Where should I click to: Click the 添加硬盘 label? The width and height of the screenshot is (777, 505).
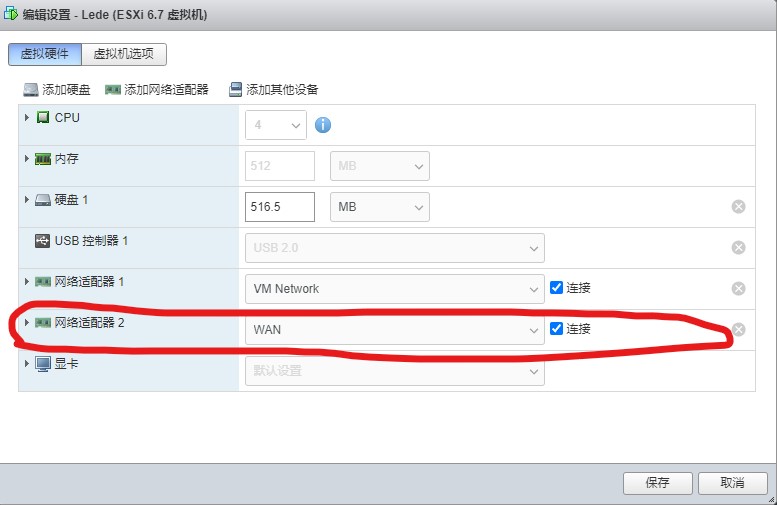[66, 90]
